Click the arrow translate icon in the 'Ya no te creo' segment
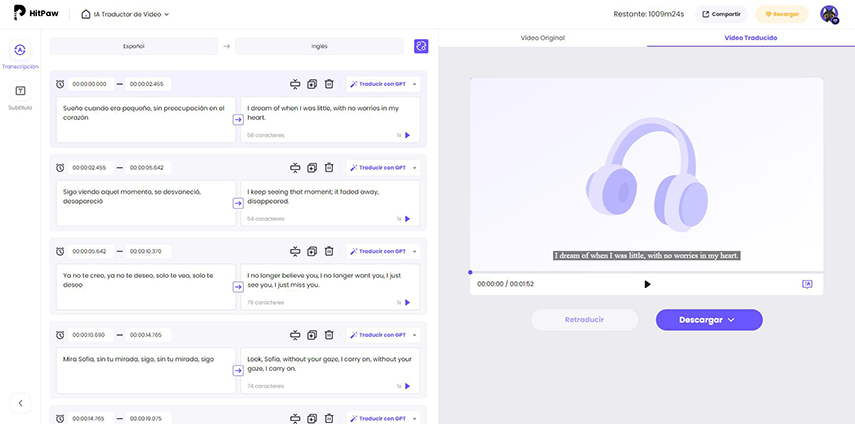The height and width of the screenshot is (424, 855). [x=238, y=287]
